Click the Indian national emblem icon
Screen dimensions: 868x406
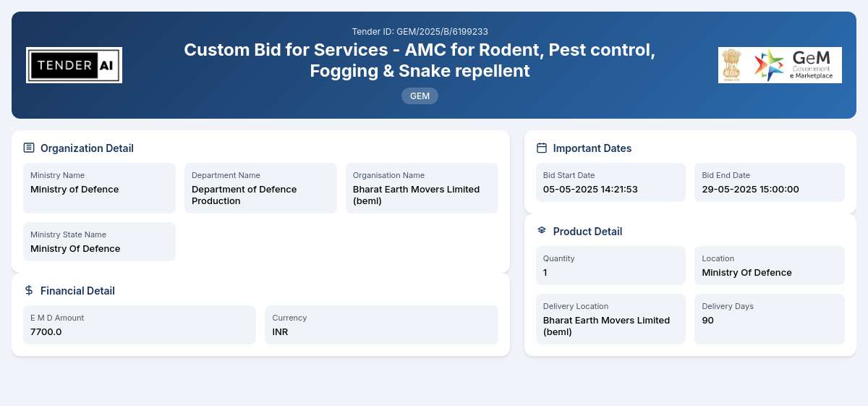click(x=732, y=65)
